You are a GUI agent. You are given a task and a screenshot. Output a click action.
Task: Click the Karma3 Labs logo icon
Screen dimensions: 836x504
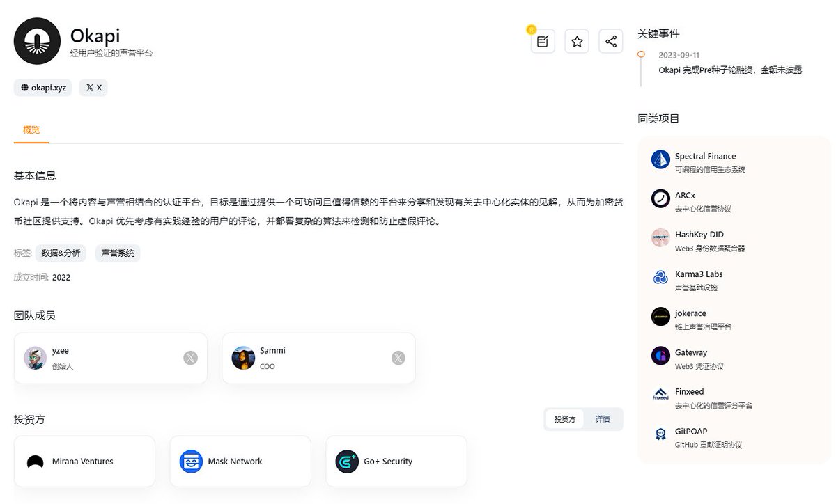[660, 278]
